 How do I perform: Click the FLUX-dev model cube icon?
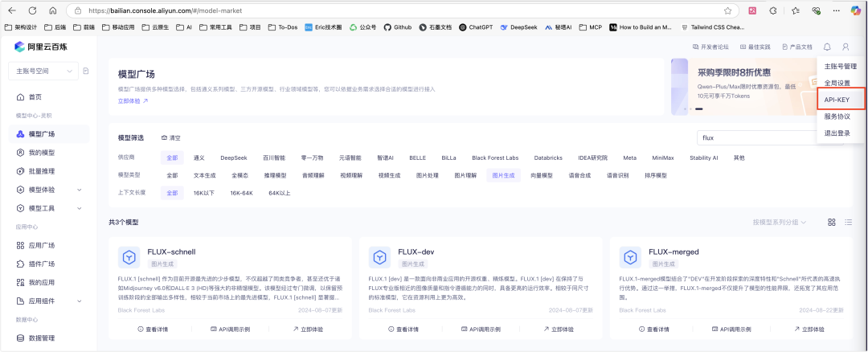(x=379, y=257)
